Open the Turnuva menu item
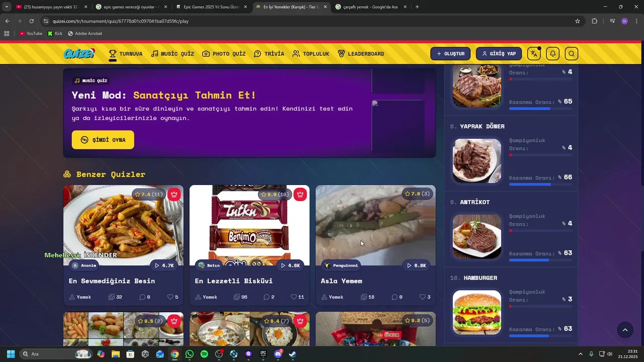 126,54
